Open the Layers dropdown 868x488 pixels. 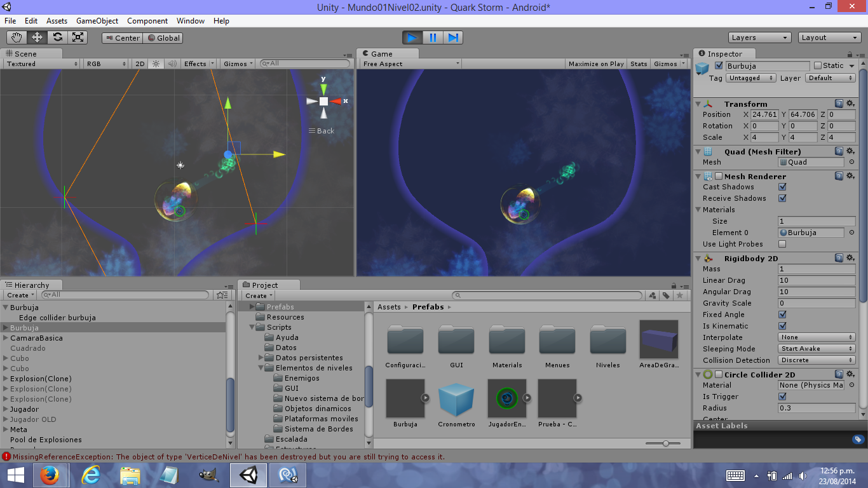pyautogui.click(x=759, y=37)
